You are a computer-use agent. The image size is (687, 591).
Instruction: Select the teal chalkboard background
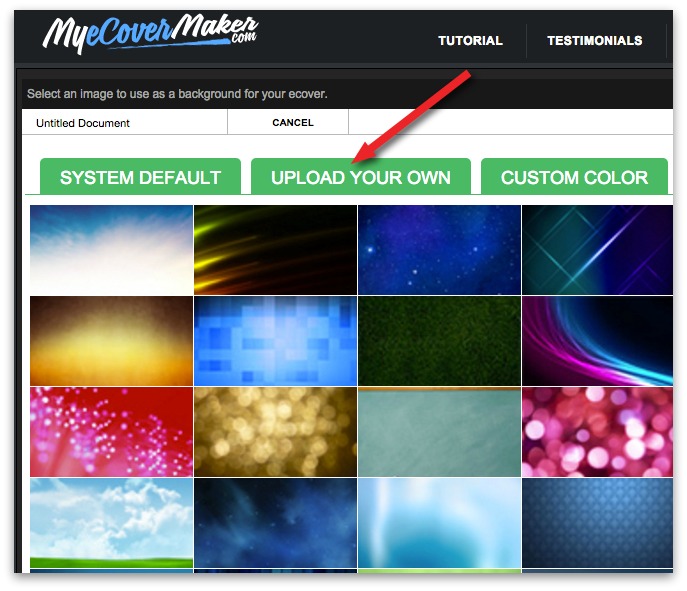439,432
